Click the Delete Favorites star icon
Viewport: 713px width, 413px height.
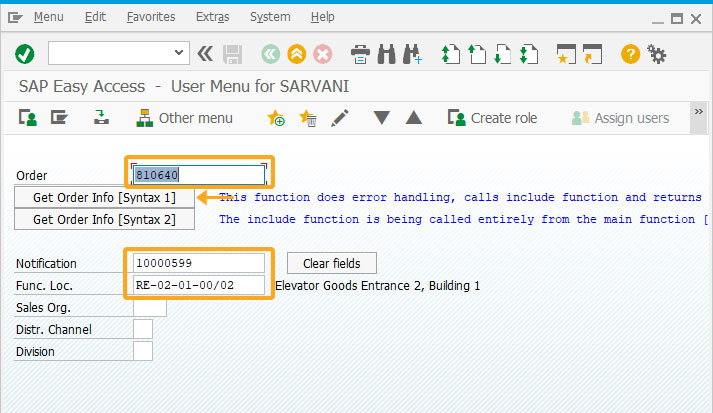tap(308, 118)
